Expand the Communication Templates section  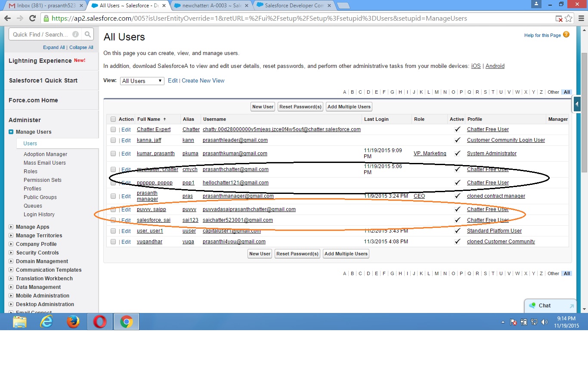pos(11,270)
